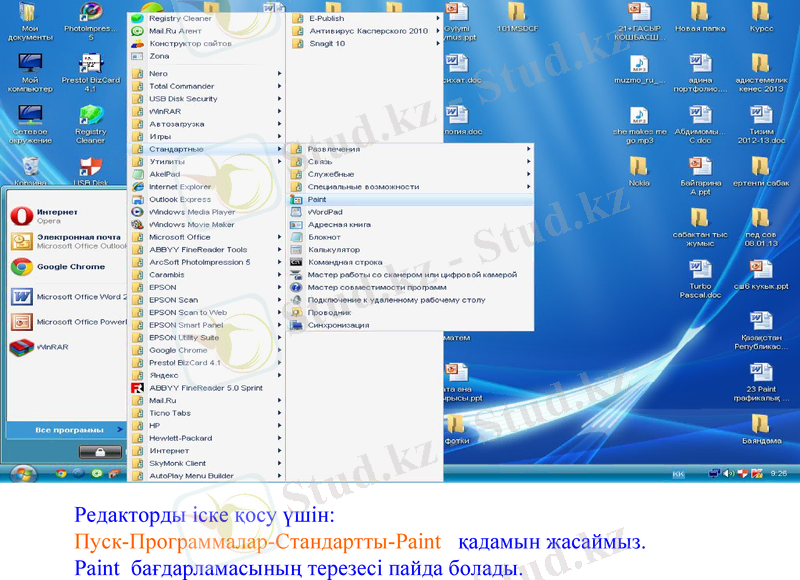Expand the Служебные folder
800x580 pixels.
[x=330, y=174]
